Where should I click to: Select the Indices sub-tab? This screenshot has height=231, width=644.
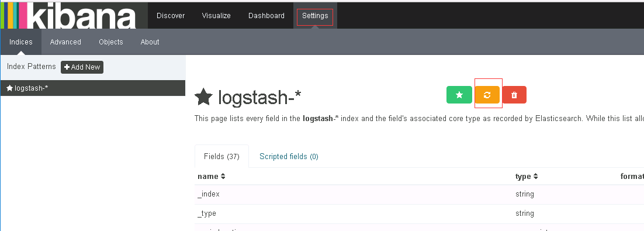coord(21,42)
